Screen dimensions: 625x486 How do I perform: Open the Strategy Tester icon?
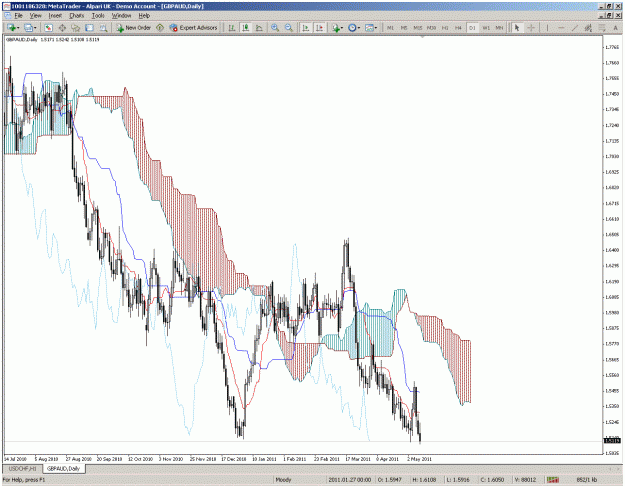click(x=103, y=28)
